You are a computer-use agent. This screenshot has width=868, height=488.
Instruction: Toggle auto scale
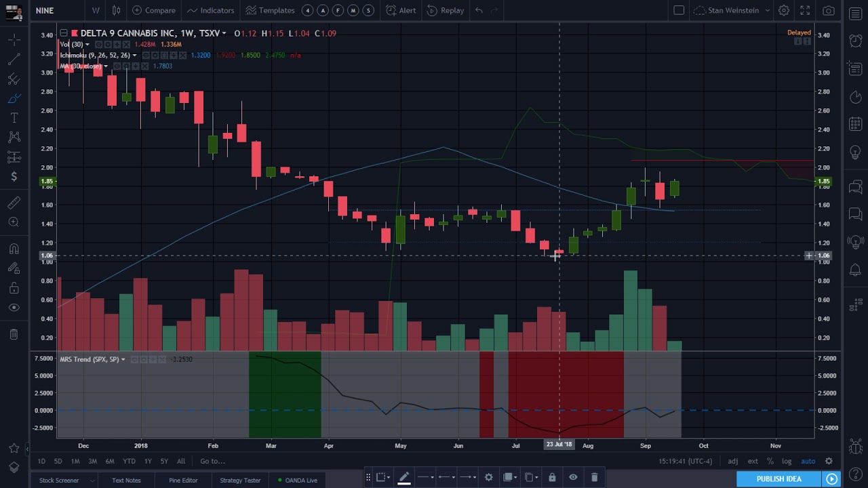(808, 462)
